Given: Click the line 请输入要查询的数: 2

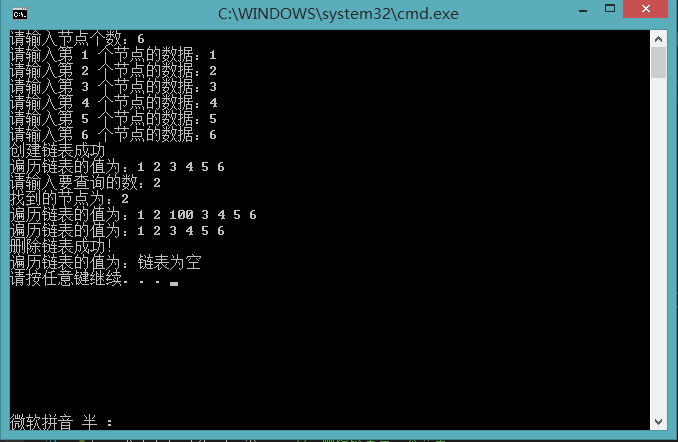Looking at the screenshot, I should (x=85, y=183).
